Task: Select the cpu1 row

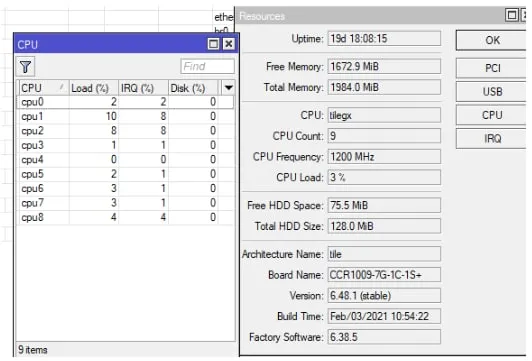Action: [125, 116]
